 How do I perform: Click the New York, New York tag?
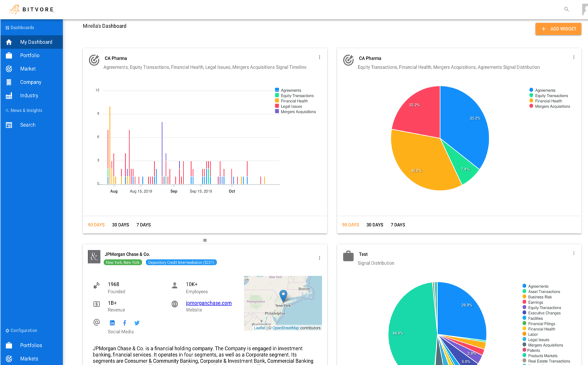(x=123, y=262)
